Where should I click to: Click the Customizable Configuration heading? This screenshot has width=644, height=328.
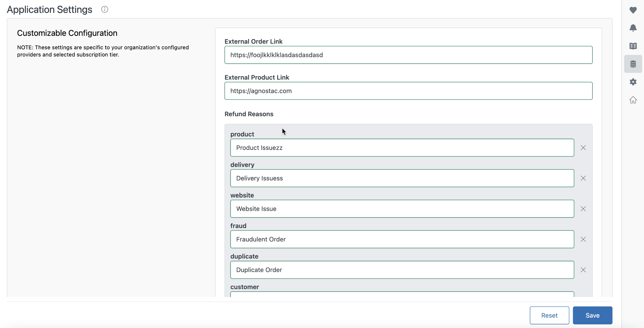point(67,33)
